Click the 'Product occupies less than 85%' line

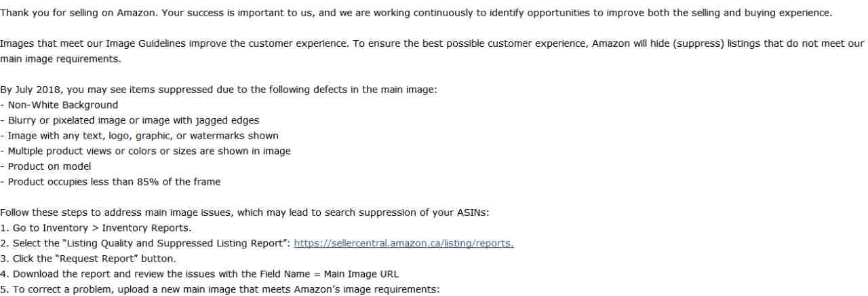point(110,181)
